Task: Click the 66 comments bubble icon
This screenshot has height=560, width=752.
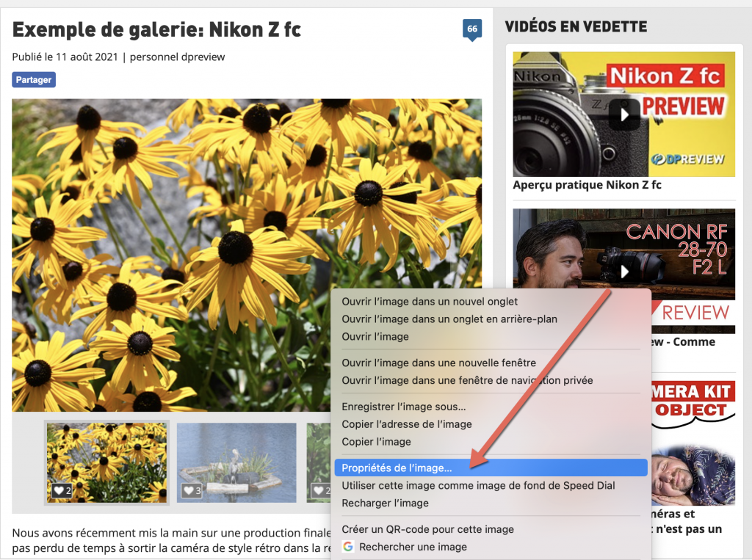Action: (x=472, y=30)
